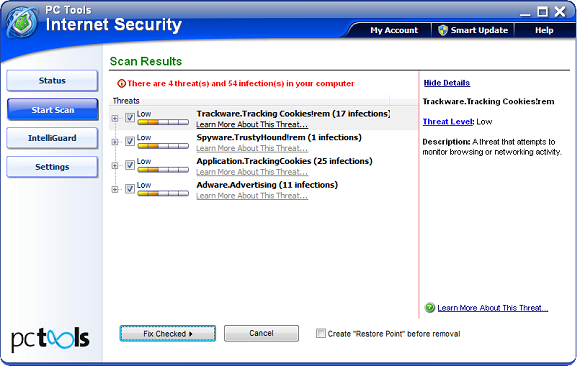Click the Trackware.Tracking Cookies!rem title in details panel

[x=488, y=101]
